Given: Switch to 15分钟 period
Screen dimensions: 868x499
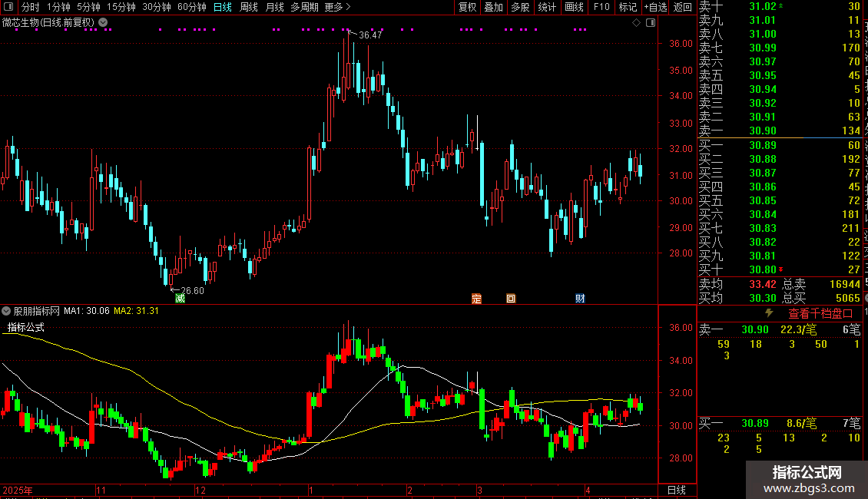Looking at the screenshot, I should click(x=121, y=7).
